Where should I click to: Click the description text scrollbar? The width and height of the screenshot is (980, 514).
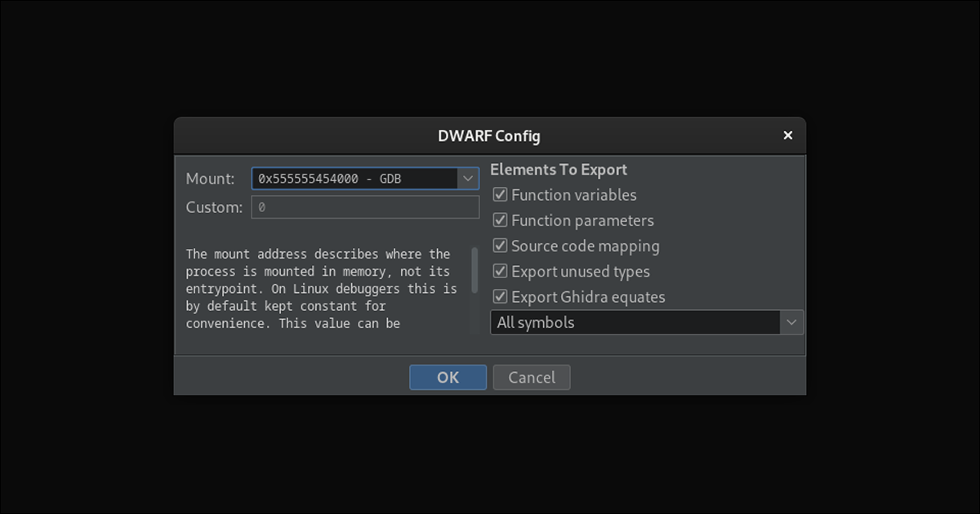coord(474,270)
